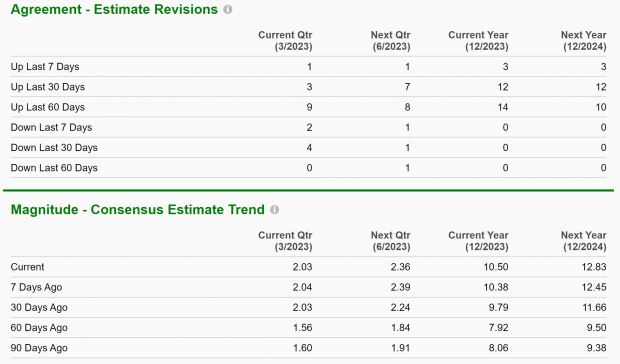Screen dimensions: 620x364
Task: Click 30 Days Ago value 11.66
Action: [x=594, y=307]
